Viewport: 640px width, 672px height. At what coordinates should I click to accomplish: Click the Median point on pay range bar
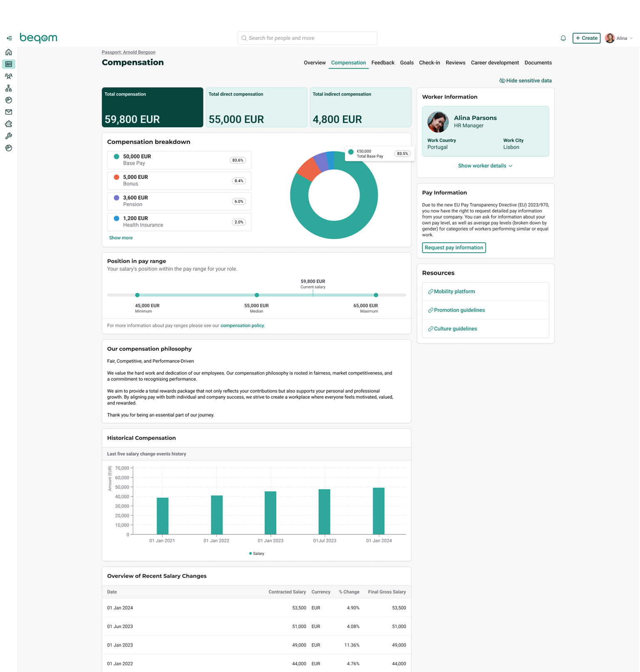[x=257, y=295]
